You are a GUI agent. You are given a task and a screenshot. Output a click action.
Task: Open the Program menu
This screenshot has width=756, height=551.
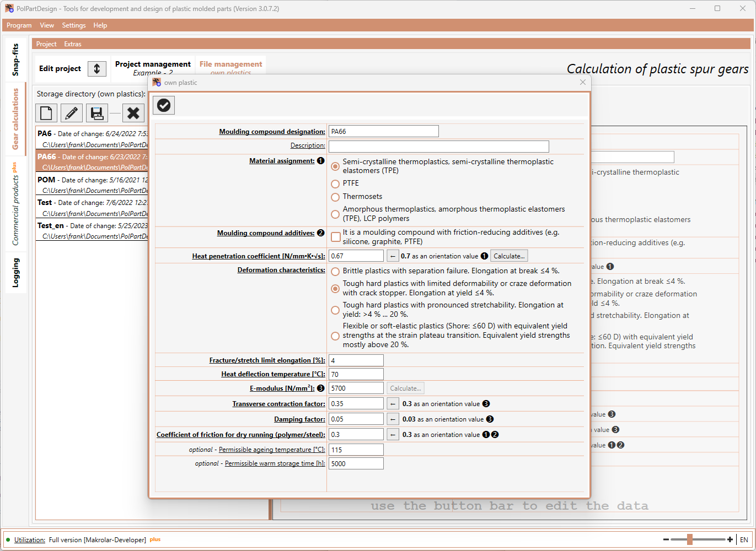19,25
